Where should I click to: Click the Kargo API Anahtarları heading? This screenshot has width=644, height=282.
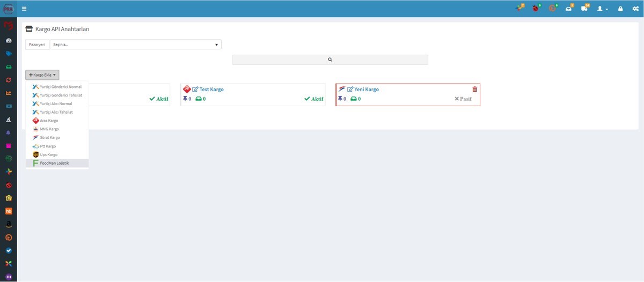point(62,29)
